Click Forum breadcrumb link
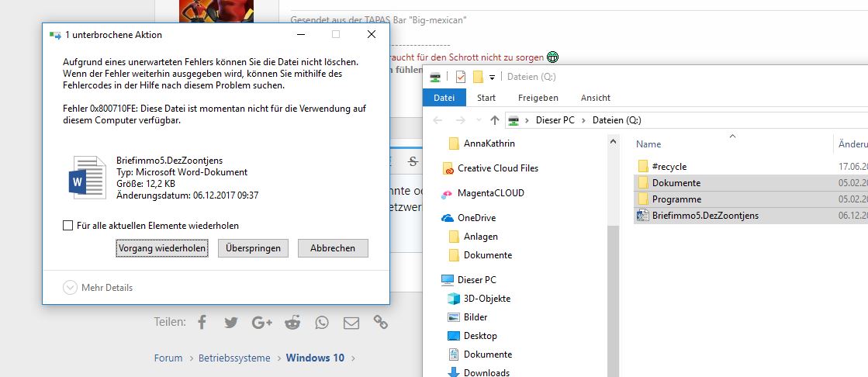The image size is (868, 377). [168, 358]
